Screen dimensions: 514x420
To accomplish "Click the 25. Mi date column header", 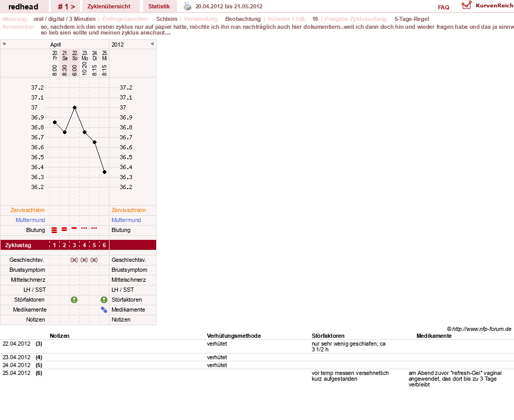I will [x=105, y=56].
